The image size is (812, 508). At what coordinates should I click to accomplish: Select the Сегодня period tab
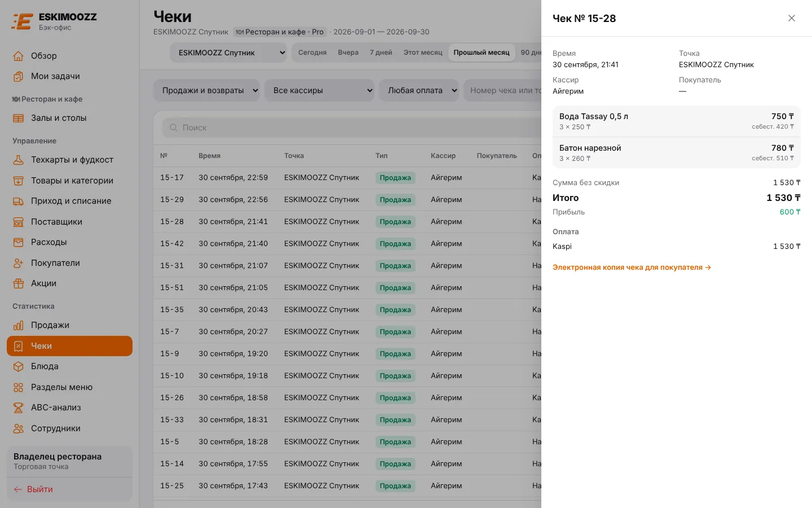click(x=312, y=52)
